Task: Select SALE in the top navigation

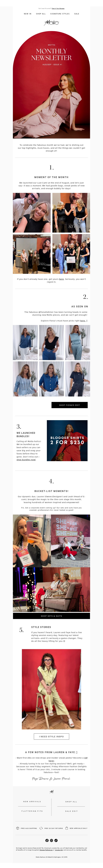Action: (x=77, y=14)
